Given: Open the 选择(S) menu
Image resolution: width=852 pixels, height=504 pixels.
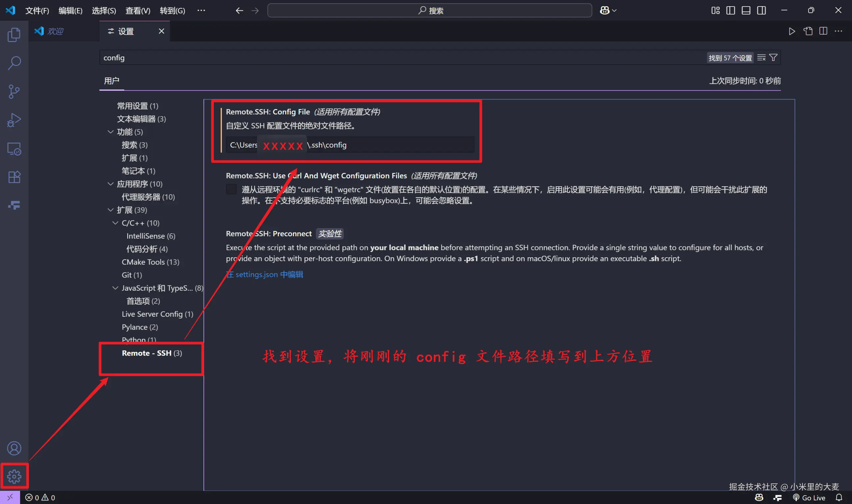Looking at the screenshot, I should (x=104, y=11).
